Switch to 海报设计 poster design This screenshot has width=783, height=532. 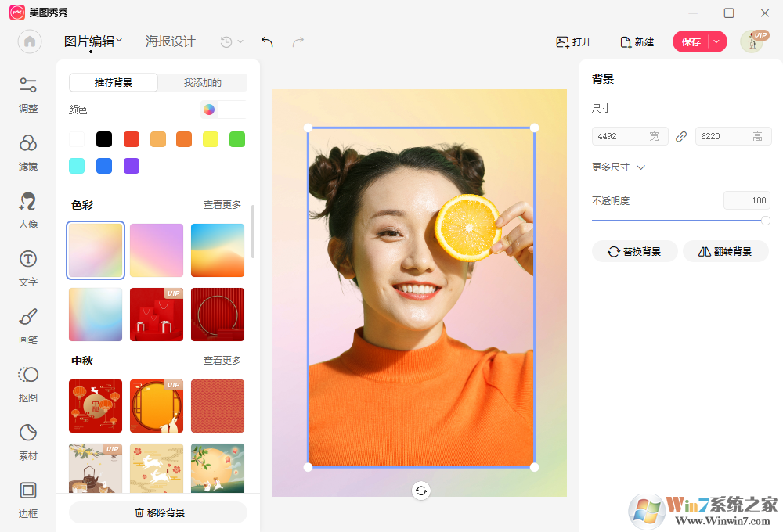click(x=170, y=41)
